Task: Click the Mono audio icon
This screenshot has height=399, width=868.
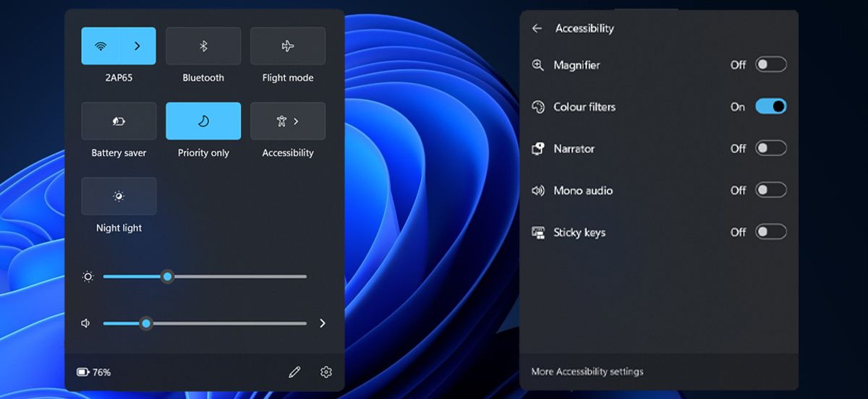Action: [537, 191]
